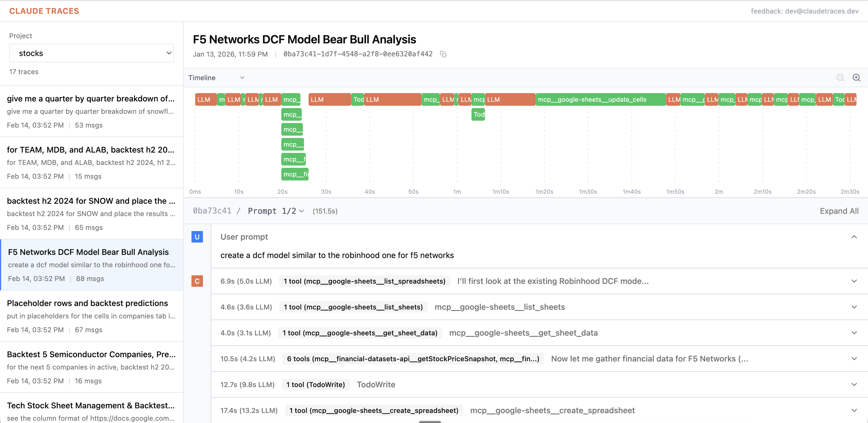Click Expand All button
Viewport: 868px width, 423px height.
tap(839, 211)
